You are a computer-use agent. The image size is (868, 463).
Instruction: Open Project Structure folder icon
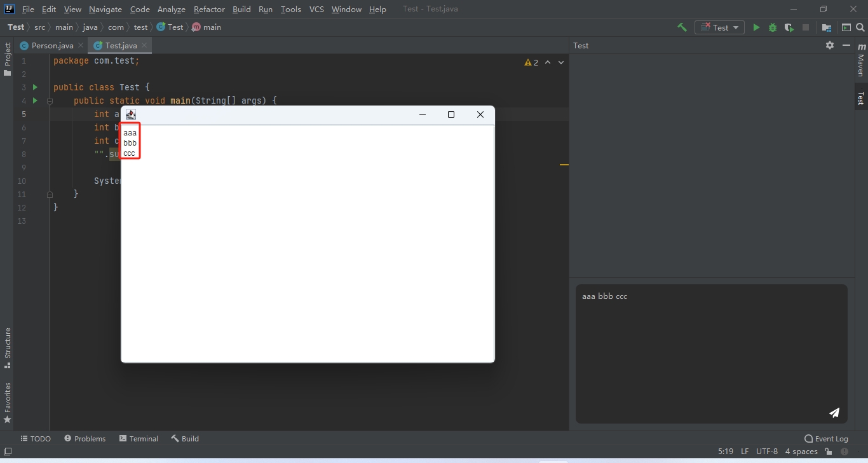[827, 27]
